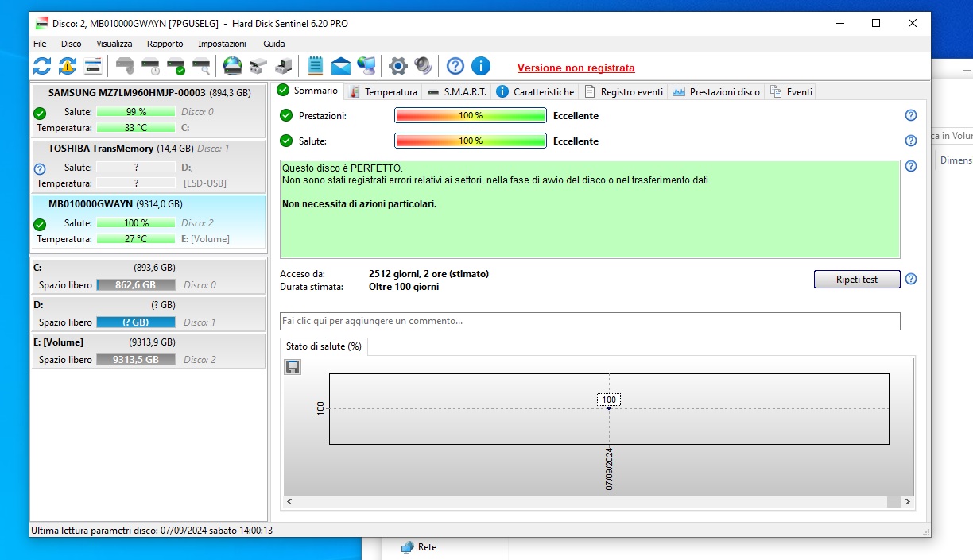This screenshot has height=560, width=973.
Task: Switch to the Registro eventi tab
Action: point(623,92)
